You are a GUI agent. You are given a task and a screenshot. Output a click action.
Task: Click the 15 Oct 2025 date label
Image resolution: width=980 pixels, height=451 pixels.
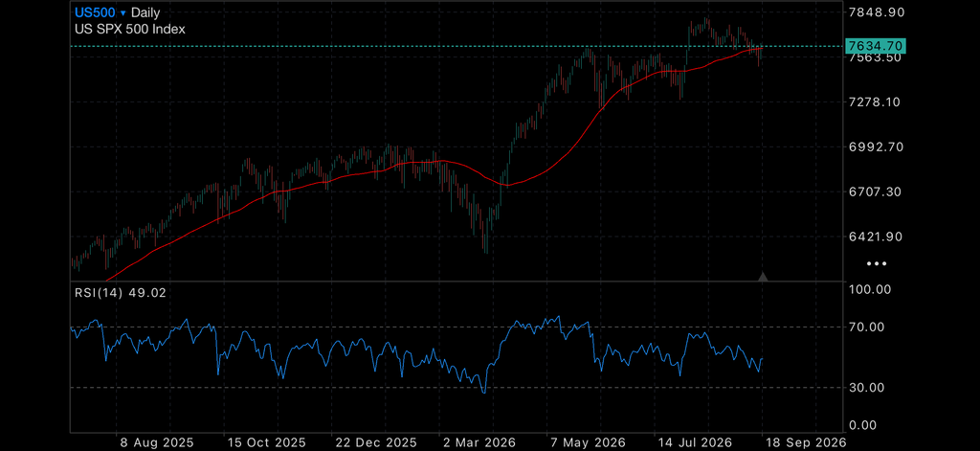tap(265, 442)
